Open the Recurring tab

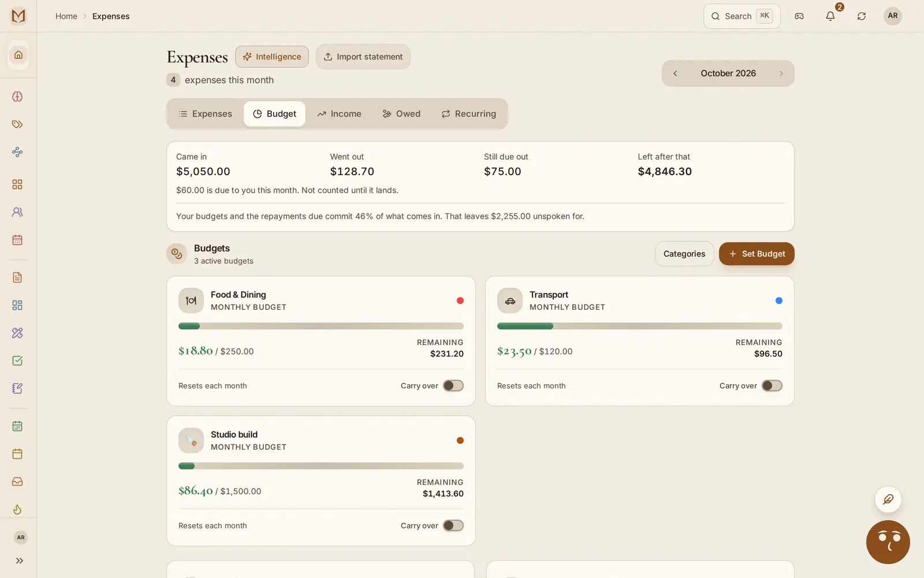coord(468,114)
